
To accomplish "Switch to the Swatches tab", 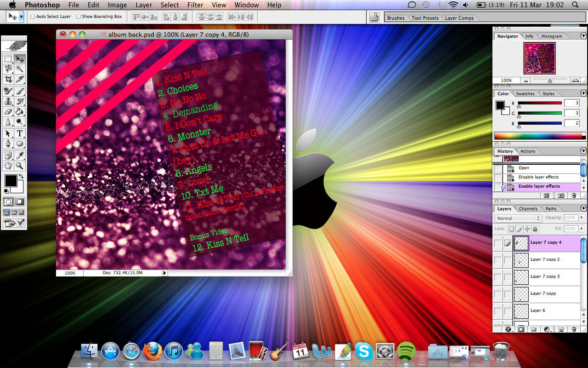I will click(x=525, y=94).
